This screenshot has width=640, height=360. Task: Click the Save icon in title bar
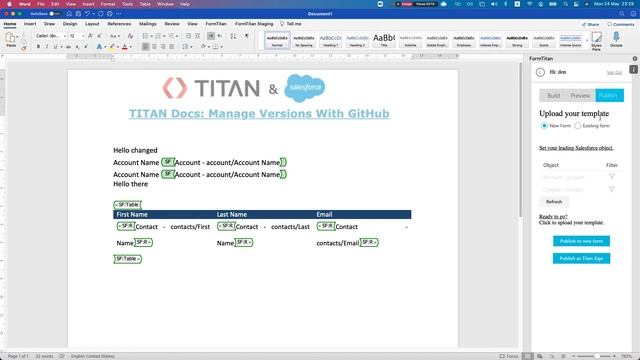coord(78,14)
